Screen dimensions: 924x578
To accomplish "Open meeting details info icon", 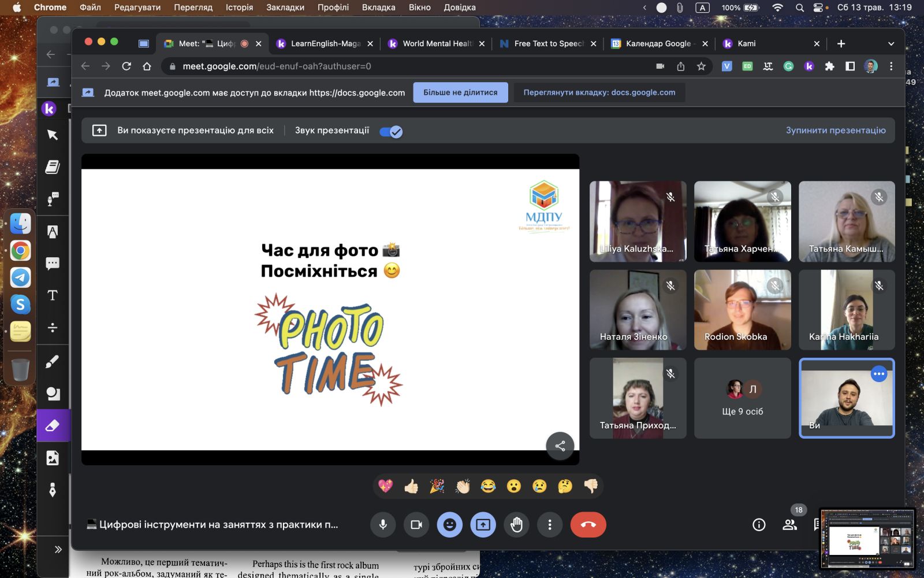I will (759, 525).
